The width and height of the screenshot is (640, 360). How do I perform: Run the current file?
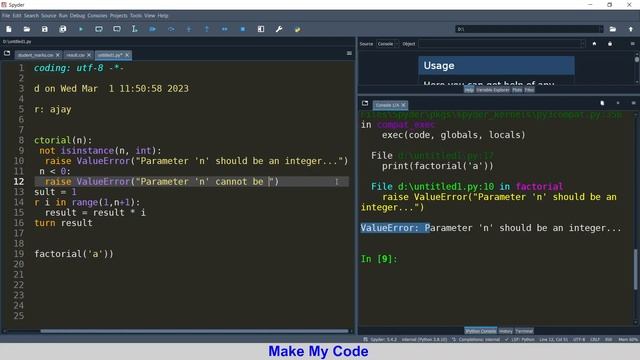coord(81,29)
